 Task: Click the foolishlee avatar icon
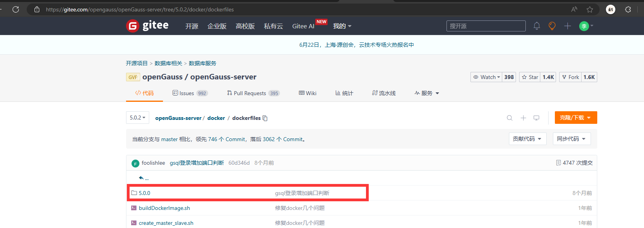(x=135, y=164)
